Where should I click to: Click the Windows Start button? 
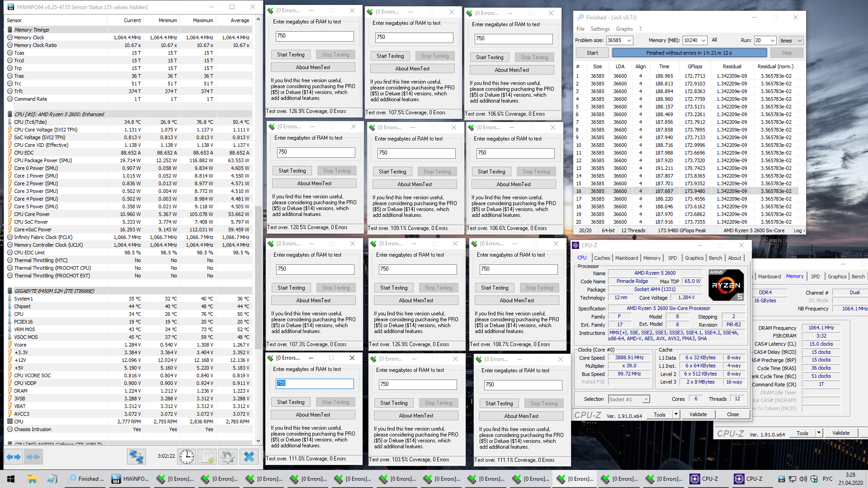click(x=11, y=479)
